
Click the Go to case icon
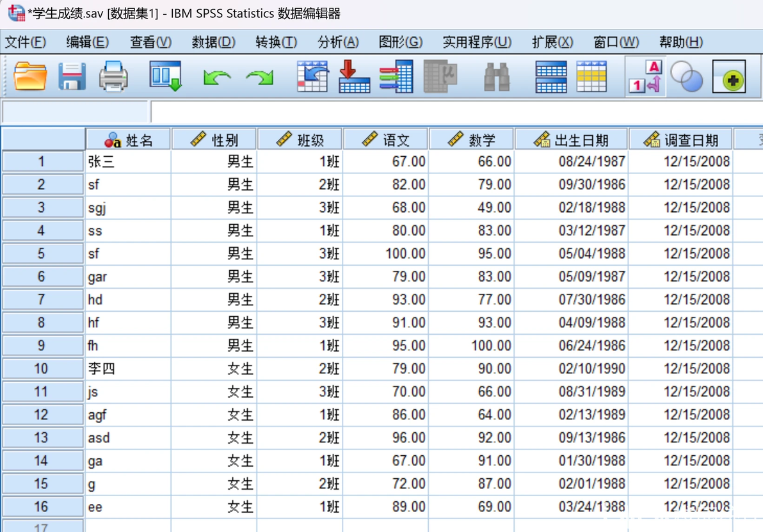(312, 76)
